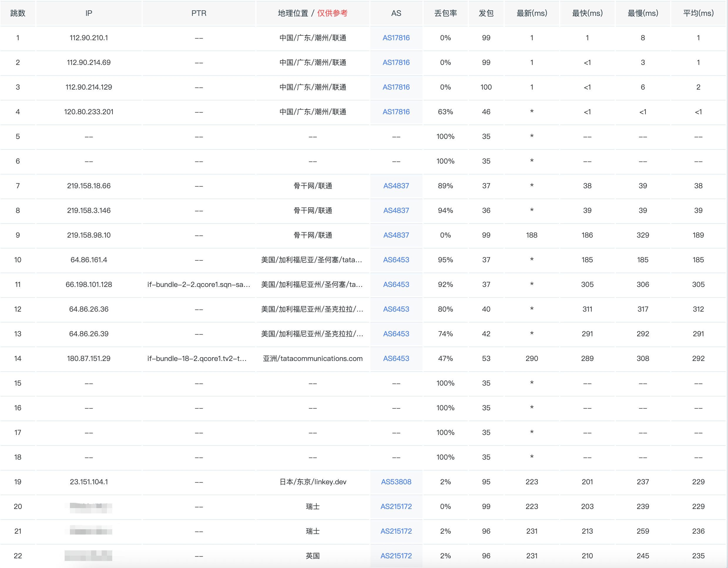Click the AS4837 link in hop 9

pos(396,235)
